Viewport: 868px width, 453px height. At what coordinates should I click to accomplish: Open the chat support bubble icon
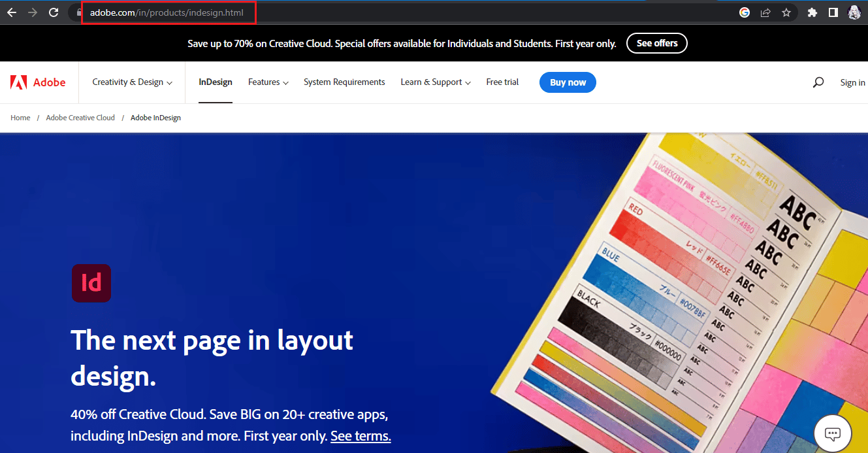coord(833,433)
